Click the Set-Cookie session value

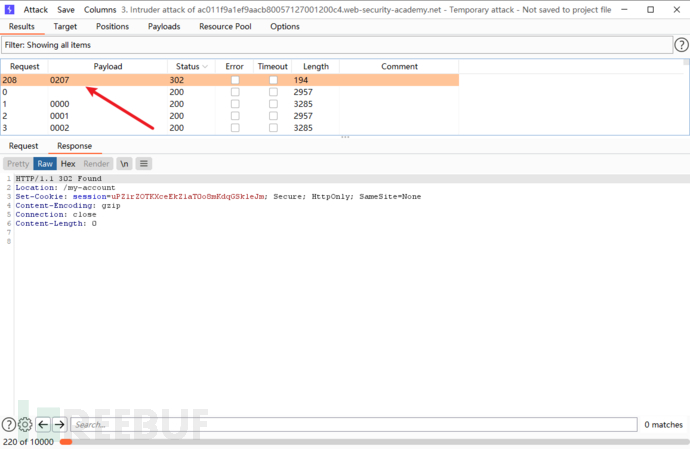tap(188, 196)
